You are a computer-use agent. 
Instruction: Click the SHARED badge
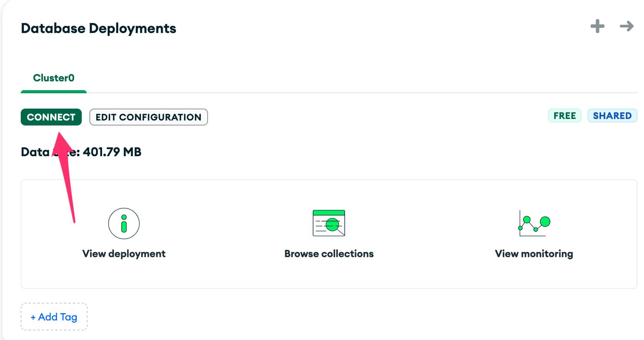point(612,116)
